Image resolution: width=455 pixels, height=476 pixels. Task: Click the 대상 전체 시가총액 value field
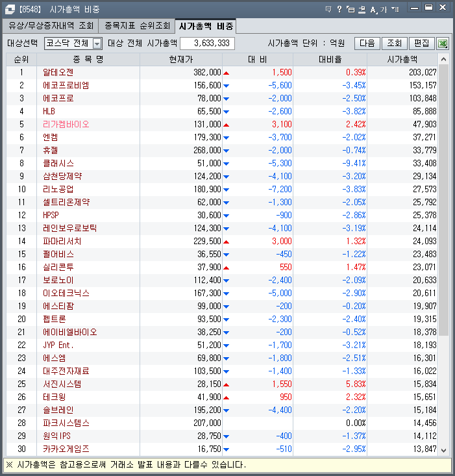tap(207, 43)
